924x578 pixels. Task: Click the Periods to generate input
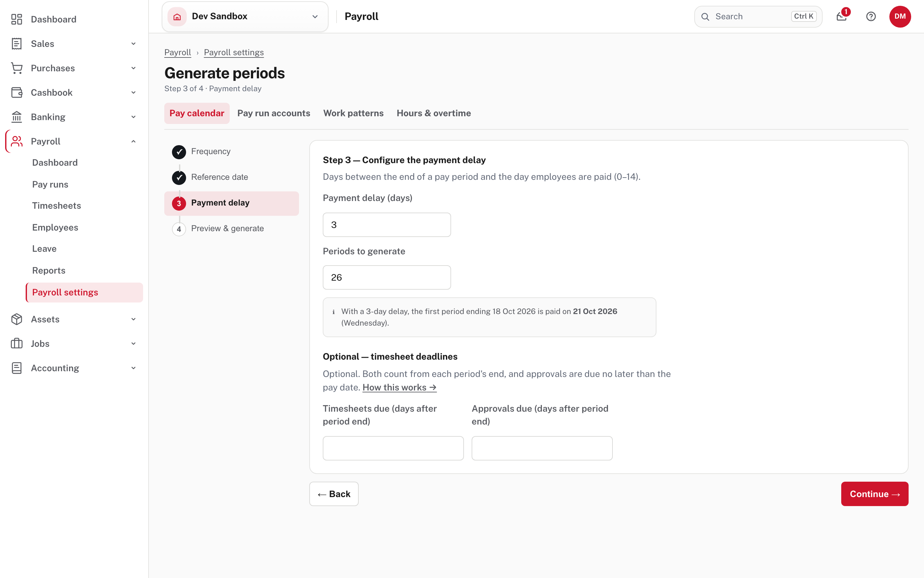pos(387,277)
